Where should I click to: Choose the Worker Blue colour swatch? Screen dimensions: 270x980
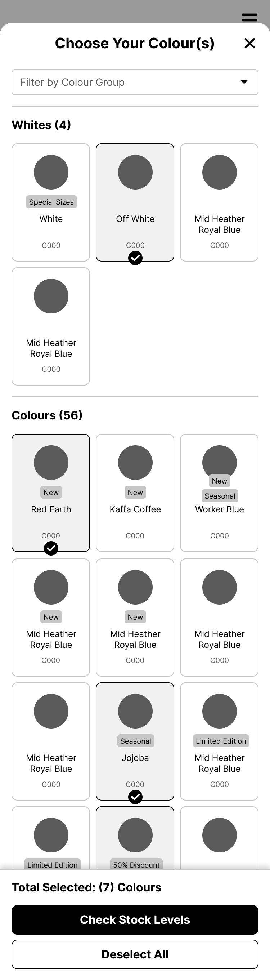coord(220,460)
